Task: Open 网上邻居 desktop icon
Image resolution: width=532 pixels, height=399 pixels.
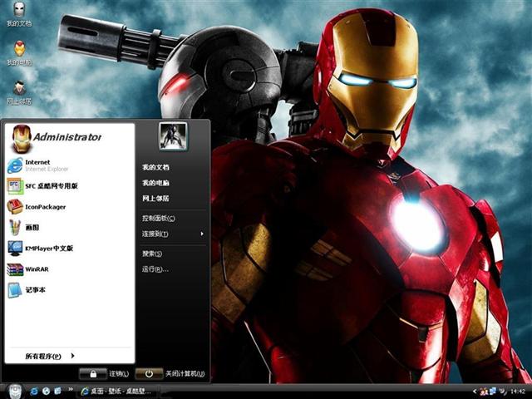Action: point(18,91)
